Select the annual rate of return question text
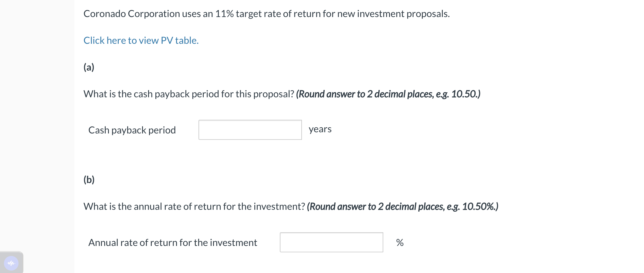The image size is (644, 273). point(194,206)
